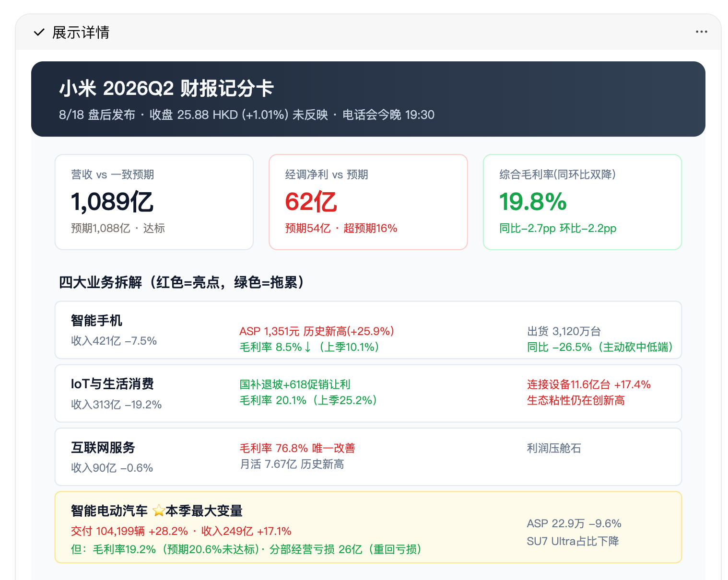This screenshot has width=728, height=580.
Task: Click 毛利率 76.8% 唯一改善 line
Action: (297, 448)
